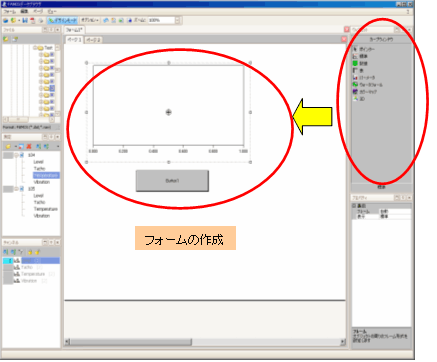
Task: Open the Options dropdown button in toolbar
Action: pos(90,20)
